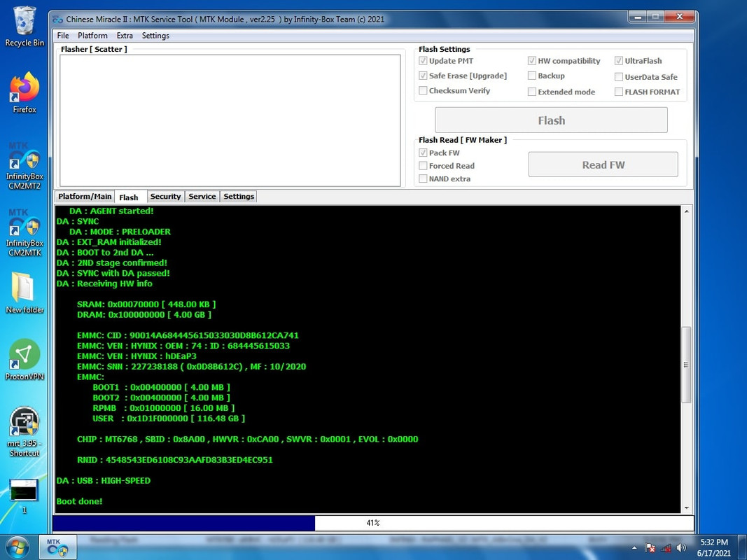This screenshot has height=560, width=747.
Task: Enable the Extended mode checkbox
Action: click(532, 92)
